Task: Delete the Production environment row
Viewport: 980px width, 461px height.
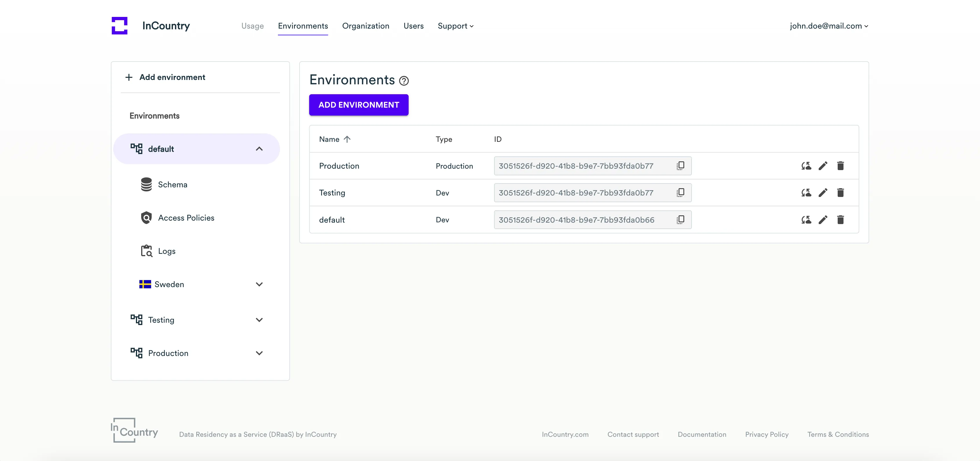Action: (x=840, y=166)
